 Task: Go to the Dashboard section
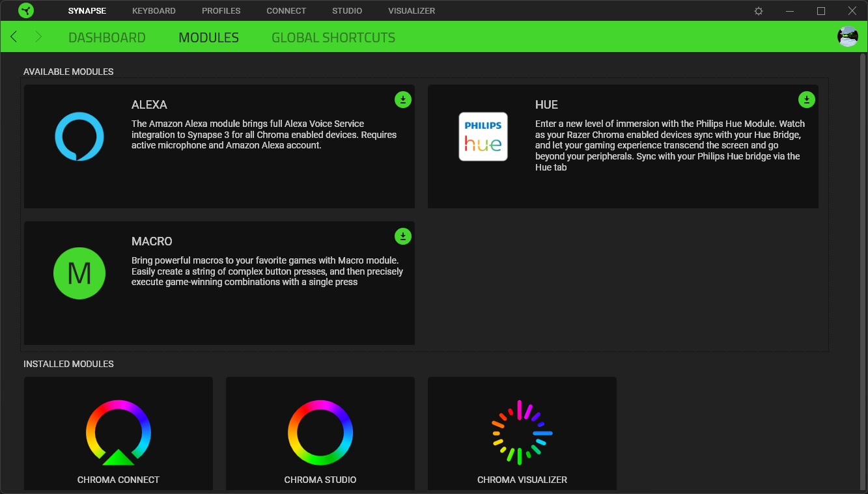point(107,38)
